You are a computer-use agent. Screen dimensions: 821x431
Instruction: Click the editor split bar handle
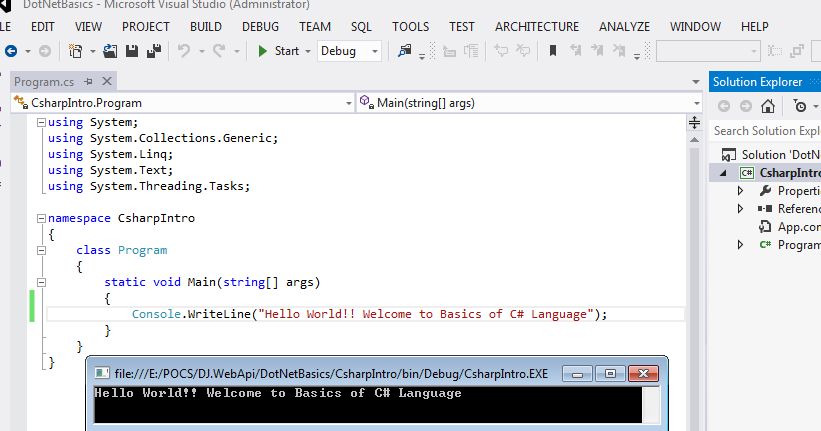click(x=694, y=122)
